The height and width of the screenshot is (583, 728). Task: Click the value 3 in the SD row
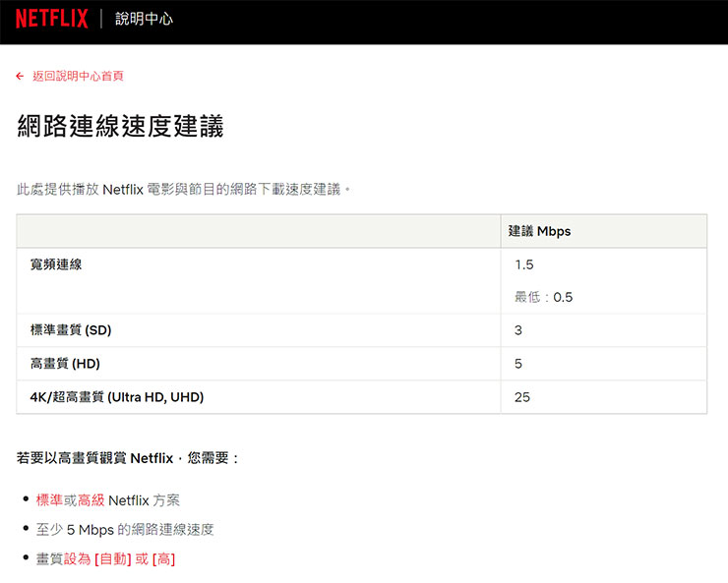(518, 330)
